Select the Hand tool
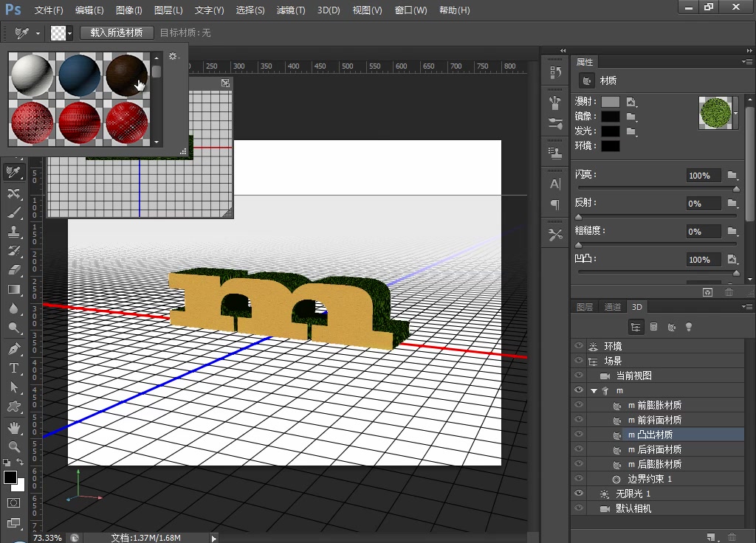 coord(14,427)
